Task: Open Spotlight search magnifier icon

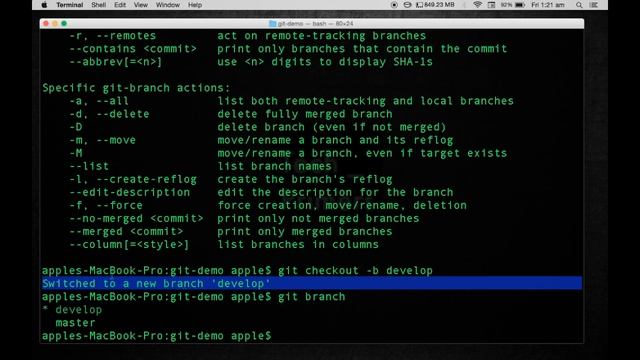Action: click(x=579, y=5)
